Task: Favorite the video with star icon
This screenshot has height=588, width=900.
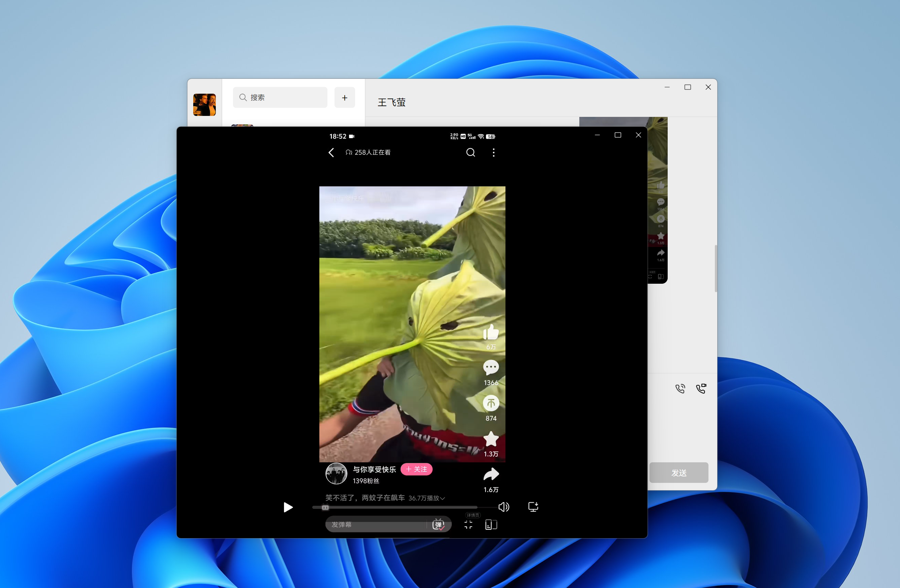Action: (491, 439)
